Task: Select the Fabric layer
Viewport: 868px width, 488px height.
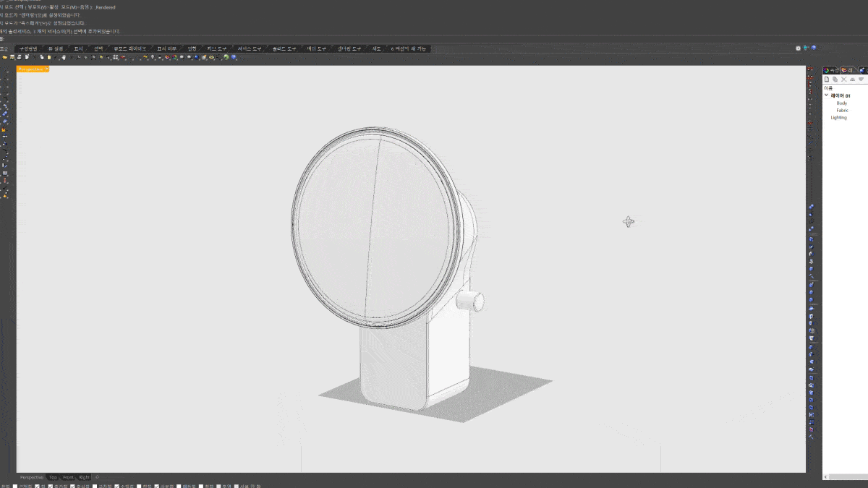Action: click(842, 111)
